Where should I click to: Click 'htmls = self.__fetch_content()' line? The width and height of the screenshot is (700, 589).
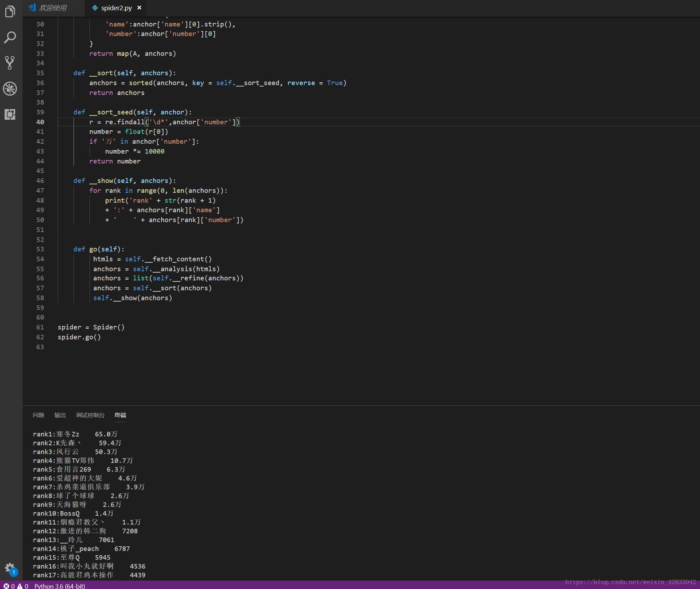click(153, 259)
